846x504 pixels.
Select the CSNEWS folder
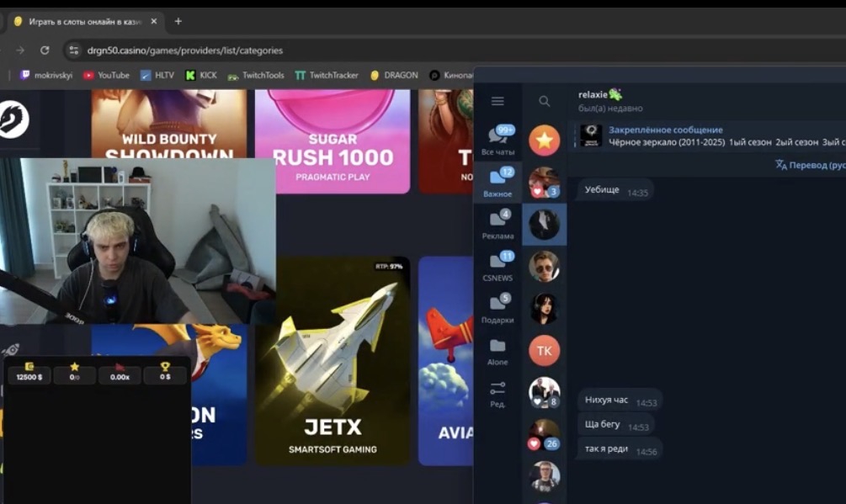(497, 266)
